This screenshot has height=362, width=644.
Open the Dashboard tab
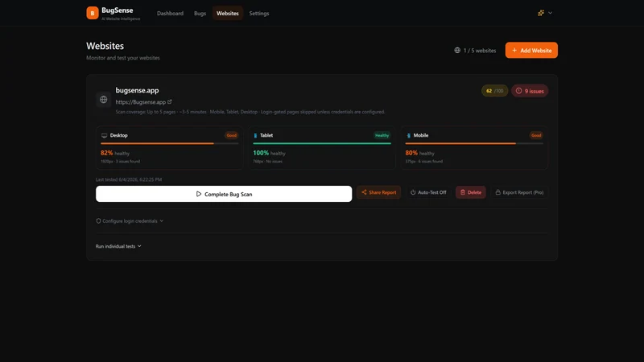click(x=170, y=13)
